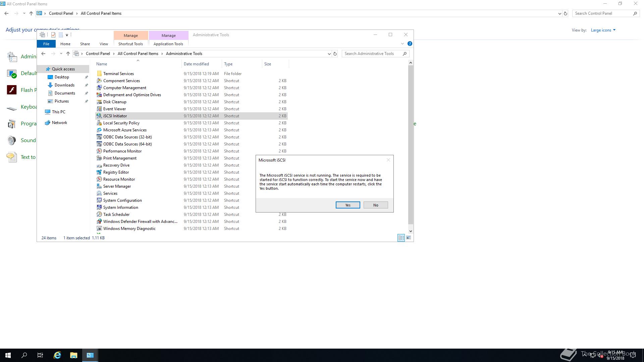
Task: Select Quick access in navigation pane
Action: click(x=63, y=69)
